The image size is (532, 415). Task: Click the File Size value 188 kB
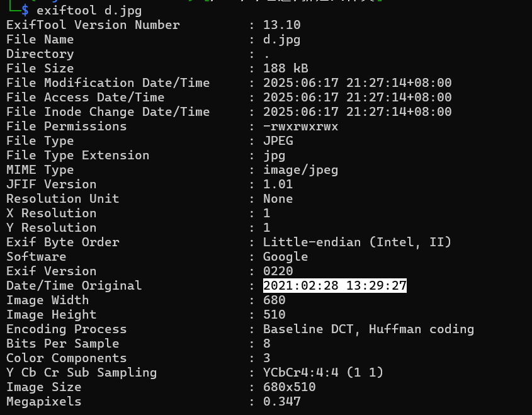(x=285, y=69)
